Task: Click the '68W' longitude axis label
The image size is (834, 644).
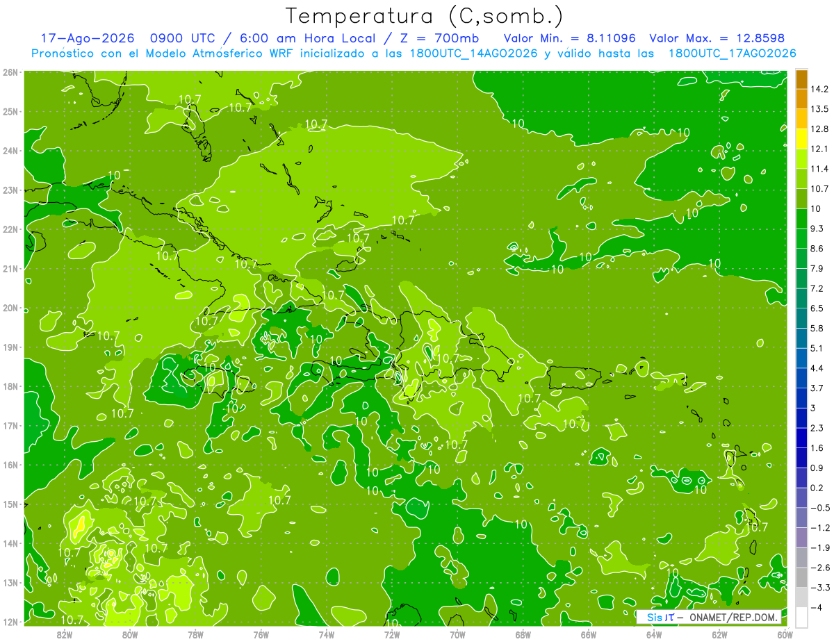Action: coord(523,634)
